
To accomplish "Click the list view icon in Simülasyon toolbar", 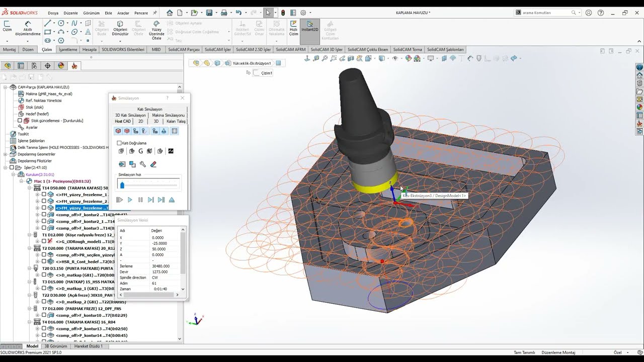I will click(x=175, y=131).
